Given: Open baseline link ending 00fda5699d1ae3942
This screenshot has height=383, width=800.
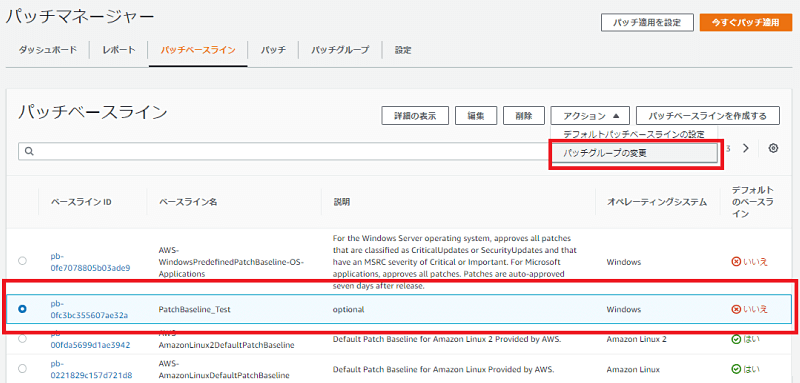Looking at the screenshot, I should (90, 340).
